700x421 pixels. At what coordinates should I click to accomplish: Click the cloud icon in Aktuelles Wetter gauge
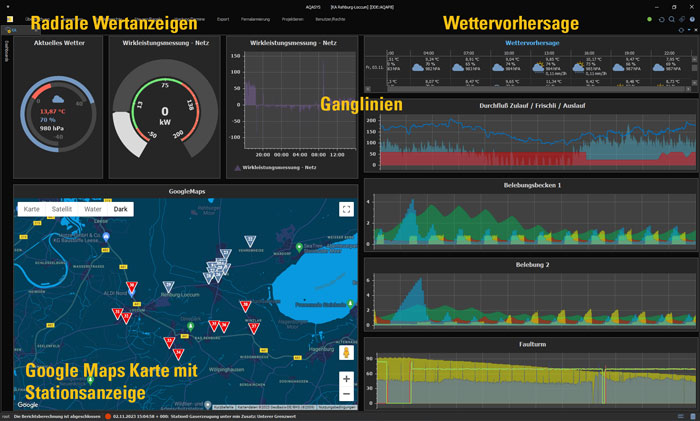coord(58,99)
